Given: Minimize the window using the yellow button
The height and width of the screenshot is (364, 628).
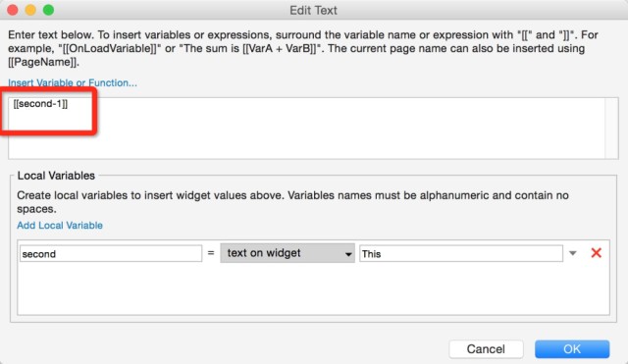Looking at the screenshot, I should coord(30,10).
